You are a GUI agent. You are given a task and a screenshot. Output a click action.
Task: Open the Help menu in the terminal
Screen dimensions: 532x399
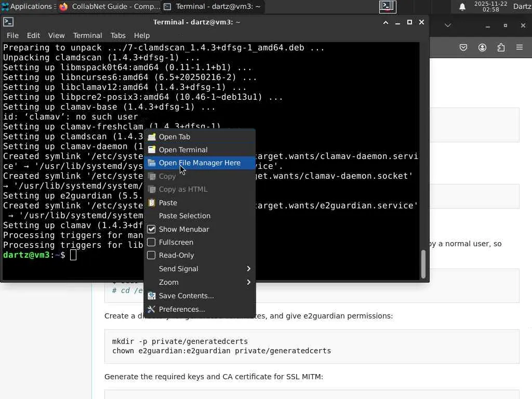click(141, 35)
